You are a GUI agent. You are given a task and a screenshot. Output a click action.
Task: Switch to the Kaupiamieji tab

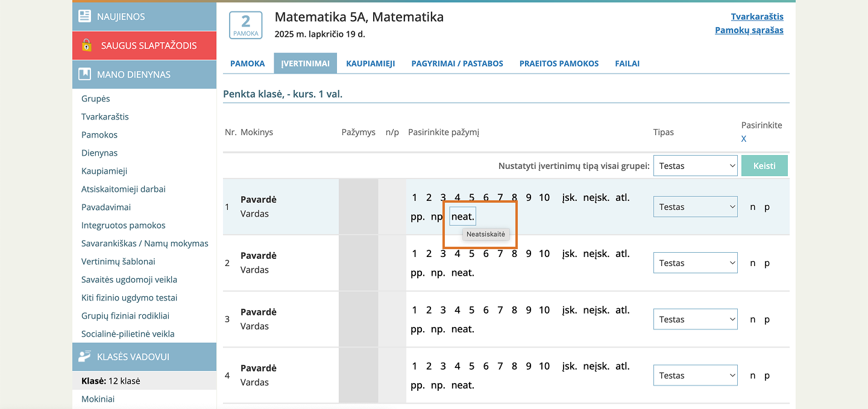point(370,63)
